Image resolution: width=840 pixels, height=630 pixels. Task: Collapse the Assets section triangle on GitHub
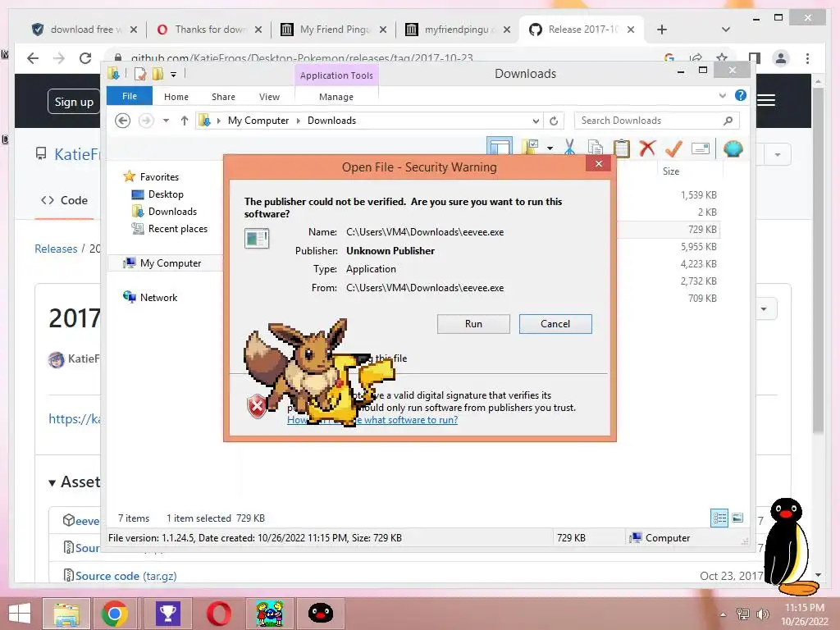click(52, 482)
